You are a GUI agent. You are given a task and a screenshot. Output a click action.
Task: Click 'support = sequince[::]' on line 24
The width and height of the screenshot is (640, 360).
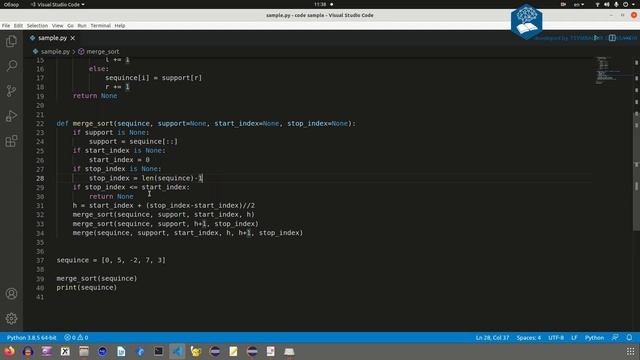coord(133,141)
